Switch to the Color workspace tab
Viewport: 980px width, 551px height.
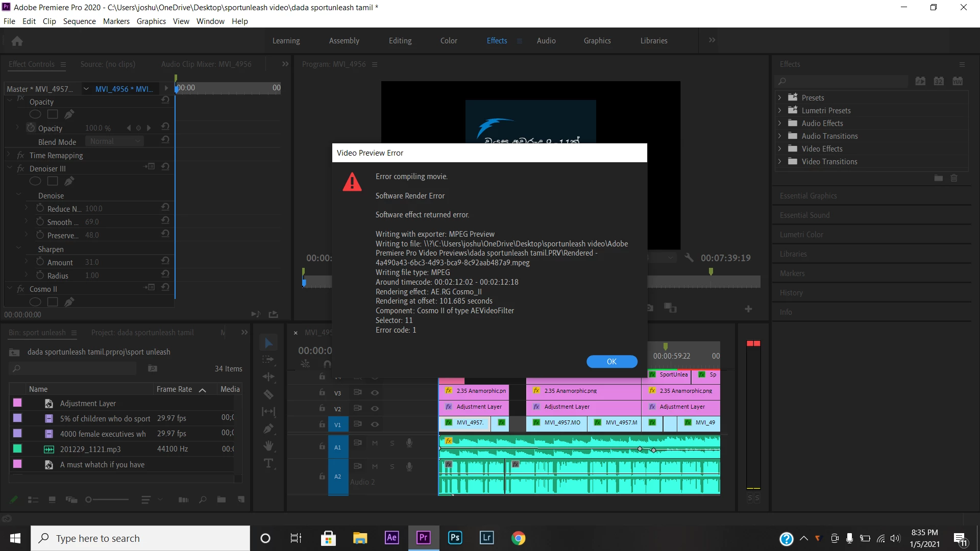click(449, 41)
